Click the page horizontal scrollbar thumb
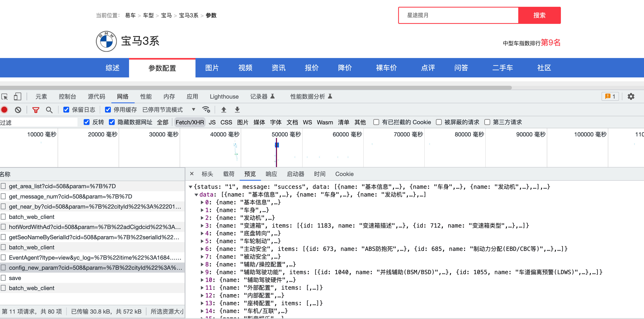The image size is (644, 319). (256, 88)
